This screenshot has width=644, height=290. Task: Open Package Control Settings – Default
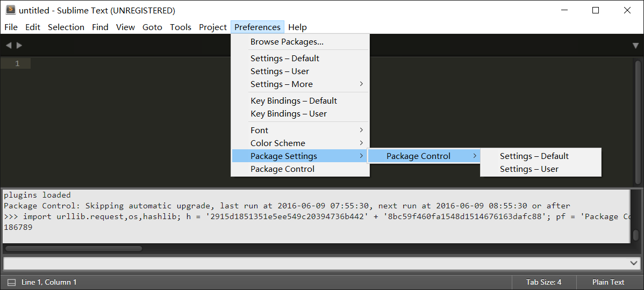click(541, 156)
